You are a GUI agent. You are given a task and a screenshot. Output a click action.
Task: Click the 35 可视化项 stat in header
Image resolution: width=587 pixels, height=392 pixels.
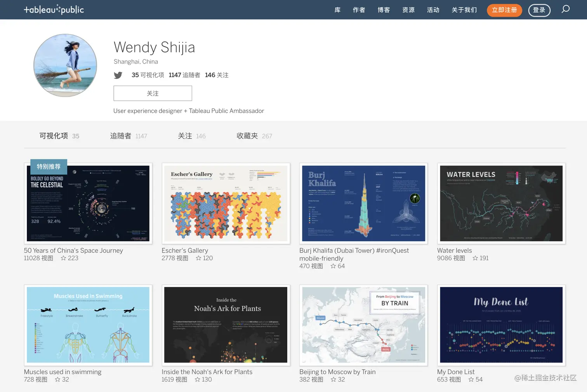coord(148,75)
